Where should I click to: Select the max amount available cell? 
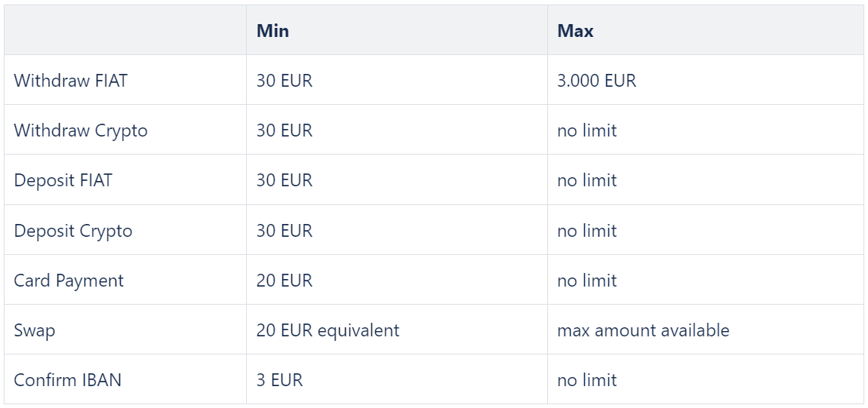point(643,330)
